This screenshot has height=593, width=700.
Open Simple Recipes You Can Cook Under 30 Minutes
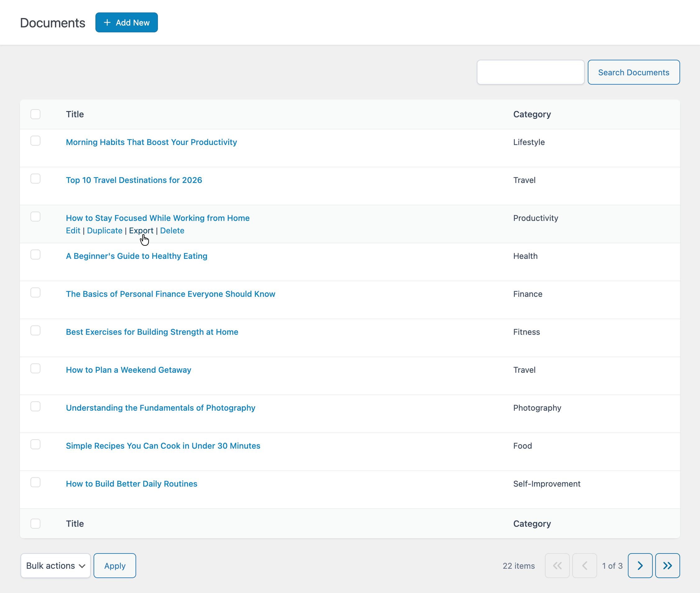click(x=163, y=446)
